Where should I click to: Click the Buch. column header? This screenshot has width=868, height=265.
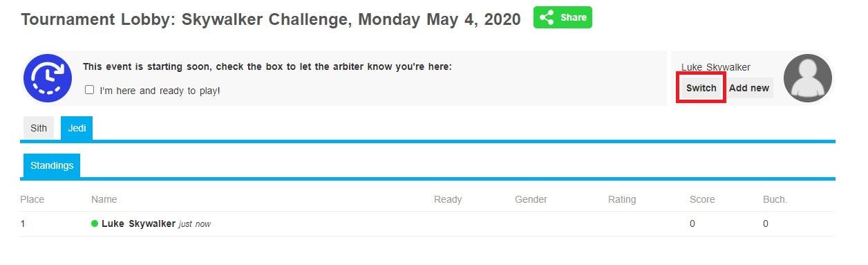click(775, 199)
